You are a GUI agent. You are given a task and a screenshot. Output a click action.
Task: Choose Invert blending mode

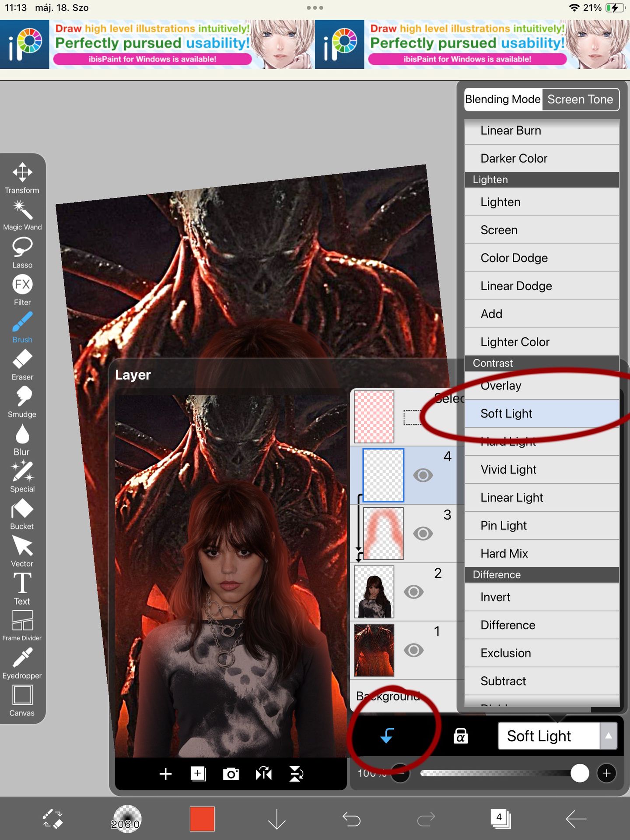[x=542, y=597]
